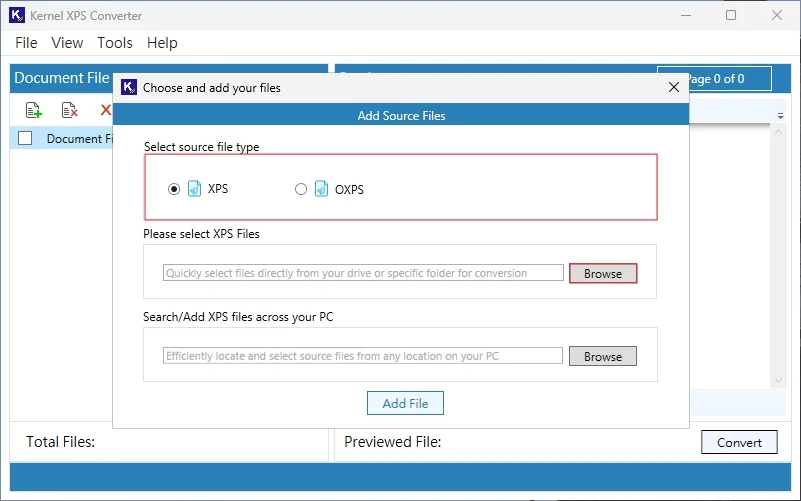Click the OXPS file type icon

[x=321, y=188]
